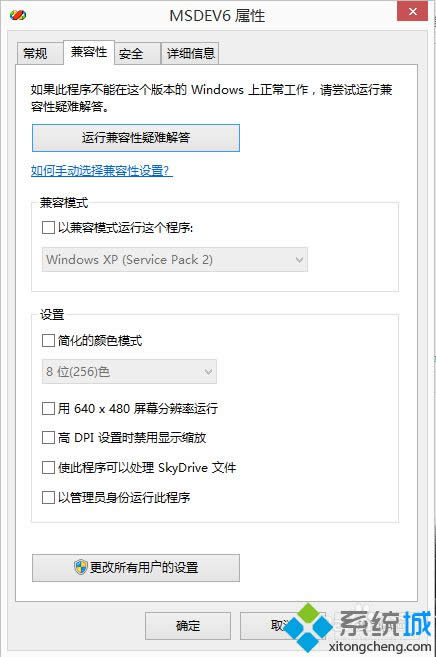The image size is (436, 657).
Task: Open the 安全 tab
Action: click(131, 54)
